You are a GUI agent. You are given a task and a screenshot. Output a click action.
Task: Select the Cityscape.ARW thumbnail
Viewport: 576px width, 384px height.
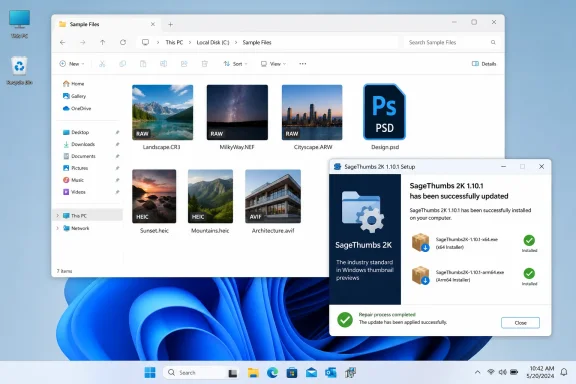tap(312, 112)
